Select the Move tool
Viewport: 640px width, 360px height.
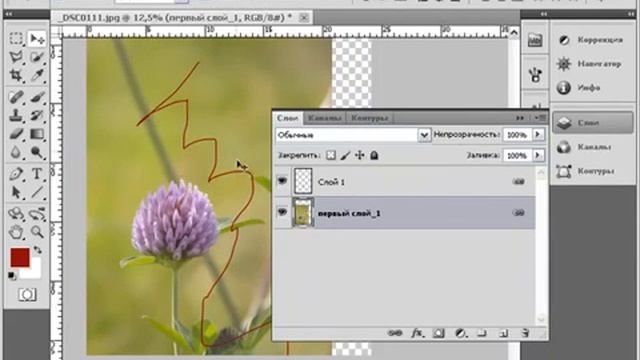[x=37, y=38]
